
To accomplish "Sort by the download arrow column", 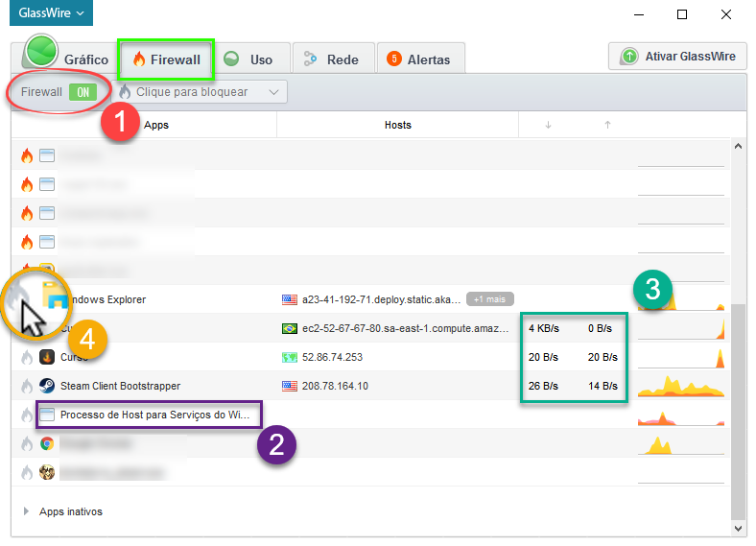I will (x=548, y=125).
